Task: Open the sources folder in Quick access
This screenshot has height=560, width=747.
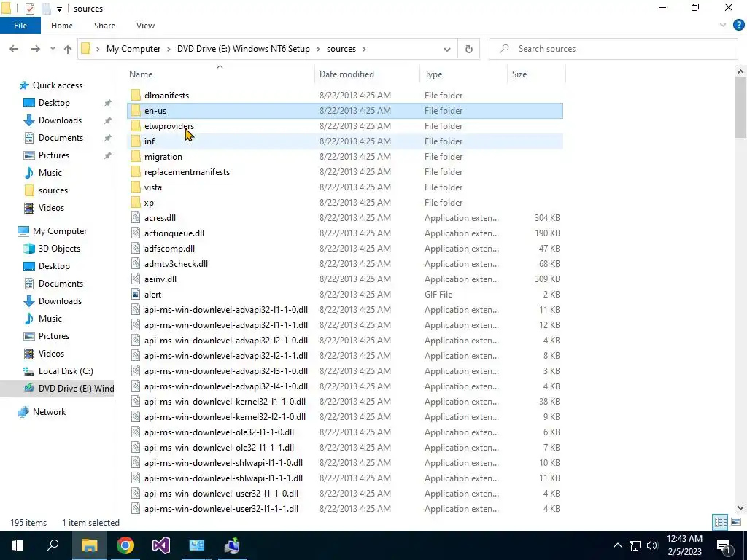Action: click(x=53, y=190)
